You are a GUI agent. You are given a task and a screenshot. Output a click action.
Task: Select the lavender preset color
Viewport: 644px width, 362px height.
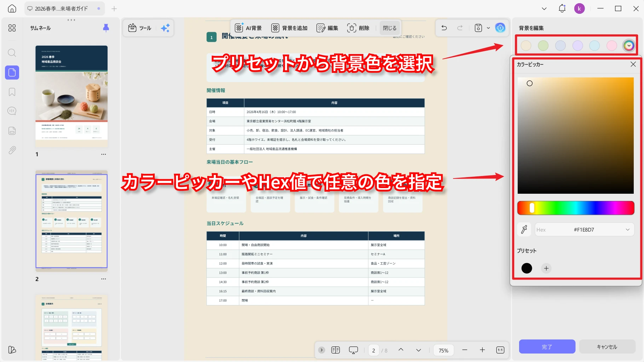tap(577, 46)
